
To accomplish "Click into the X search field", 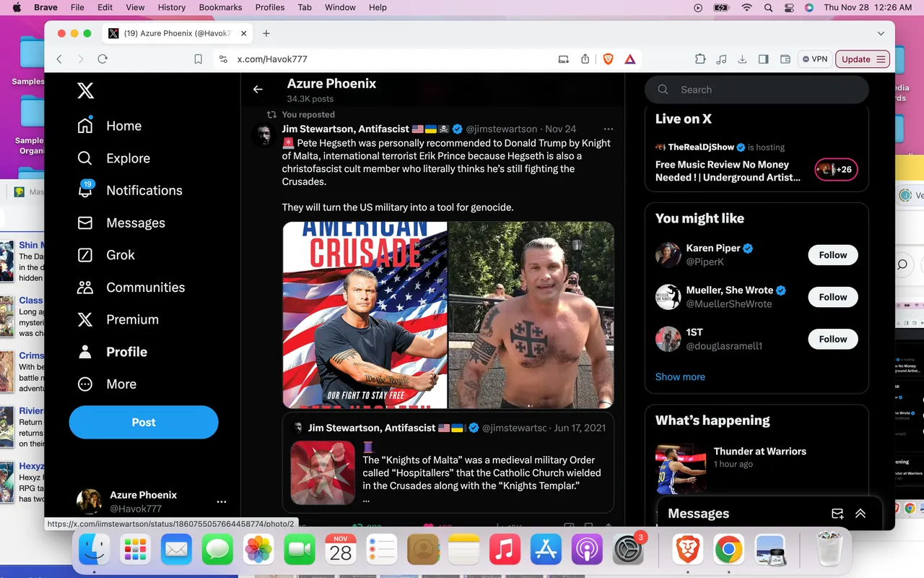I will (x=757, y=90).
